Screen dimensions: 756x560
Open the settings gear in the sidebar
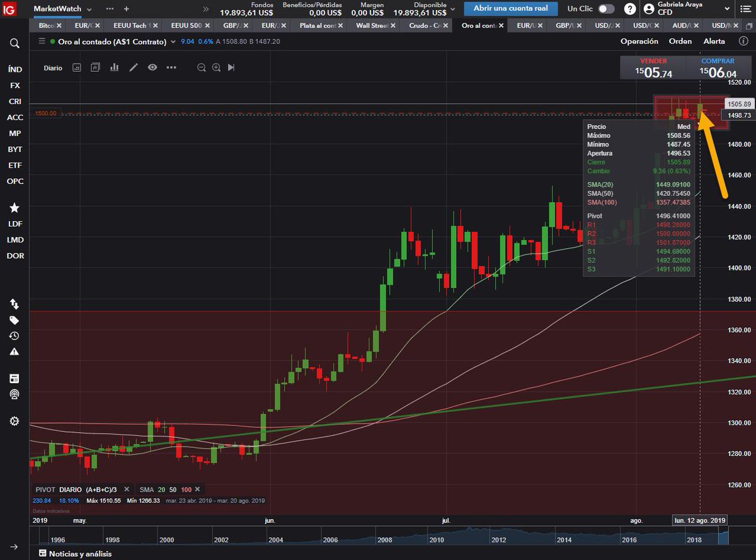(14, 421)
